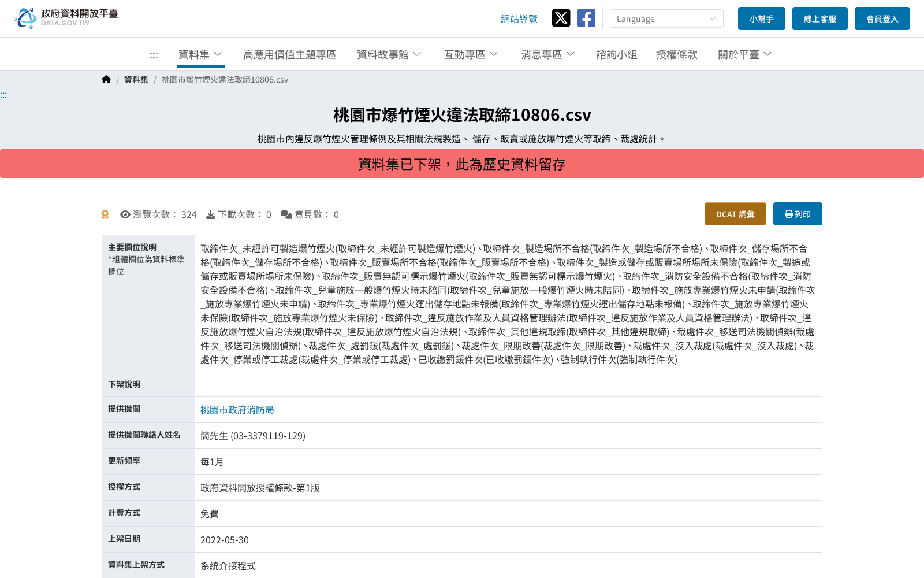Click the 更新頻率 row label
This screenshot has width=924, height=578.
tap(124, 461)
